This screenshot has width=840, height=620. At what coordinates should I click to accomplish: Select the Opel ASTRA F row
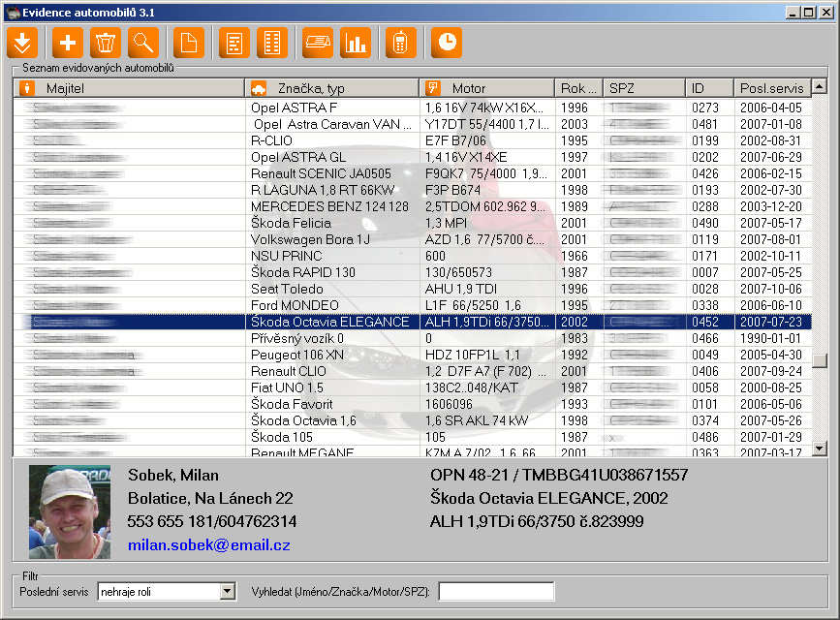coord(413,108)
